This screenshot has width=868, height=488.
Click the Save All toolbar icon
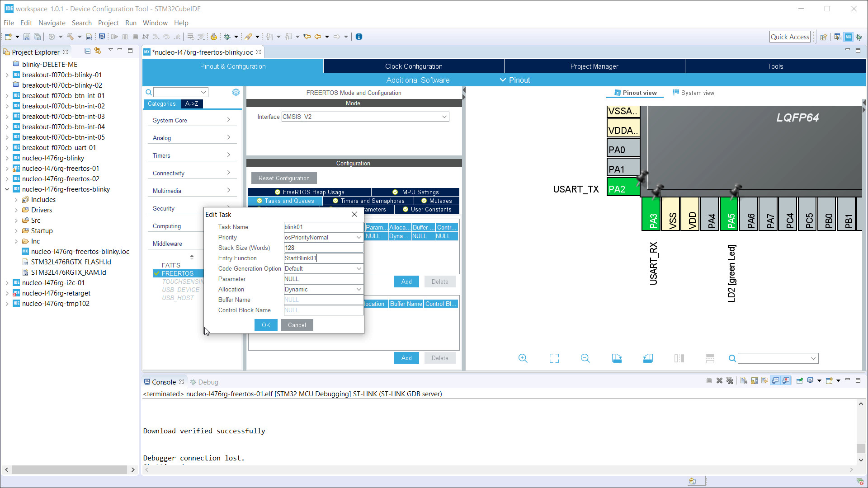(38, 37)
